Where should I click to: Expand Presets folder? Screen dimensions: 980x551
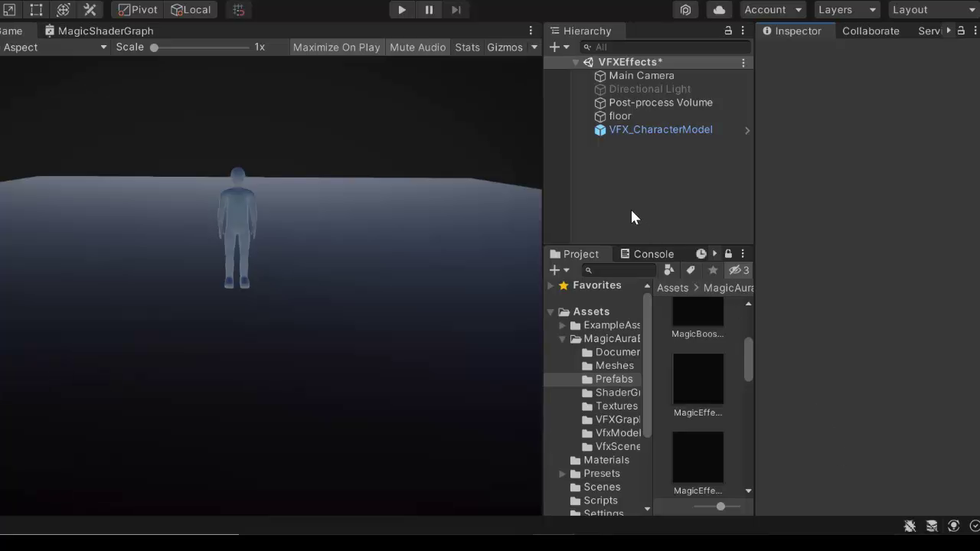click(x=563, y=474)
